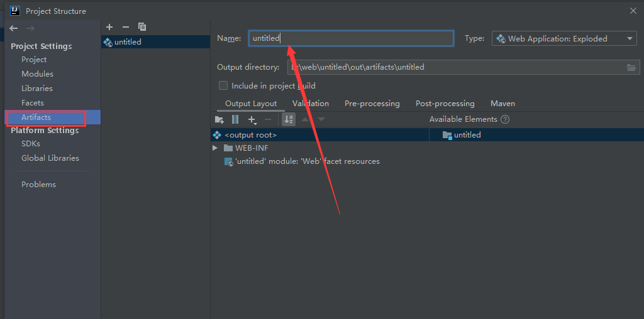
Task: Open the add copy-of dropdown
Action: tap(252, 120)
